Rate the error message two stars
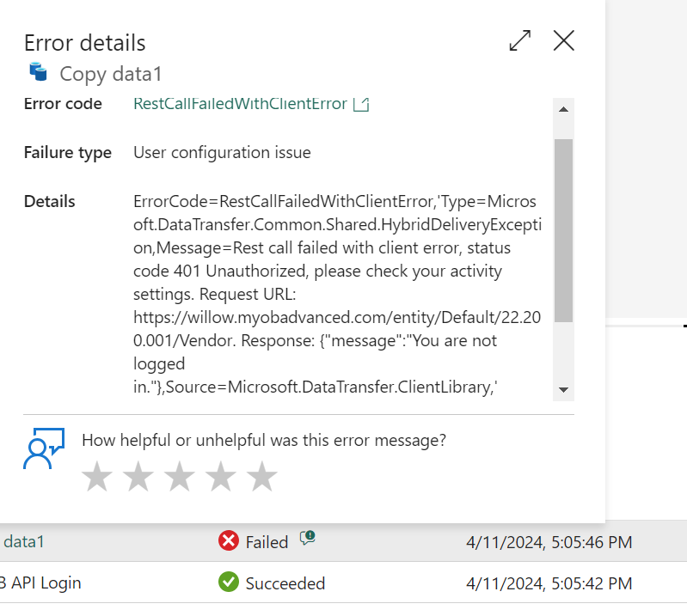Viewport: 687px width, 616px height. (x=138, y=476)
